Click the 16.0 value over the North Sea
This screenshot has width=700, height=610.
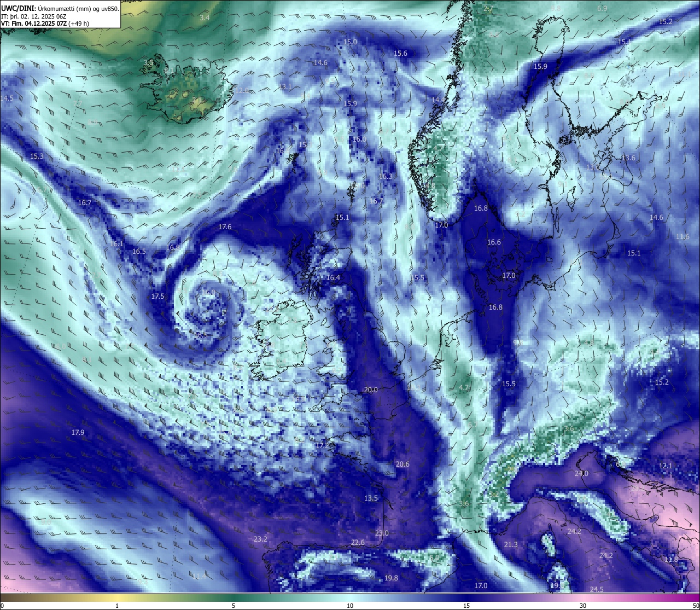(x=359, y=140)
